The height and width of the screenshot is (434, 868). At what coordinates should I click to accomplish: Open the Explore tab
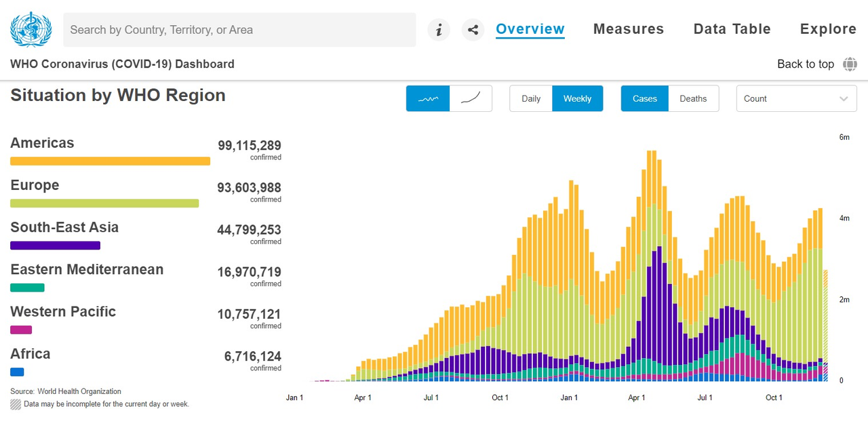(828, 29)
